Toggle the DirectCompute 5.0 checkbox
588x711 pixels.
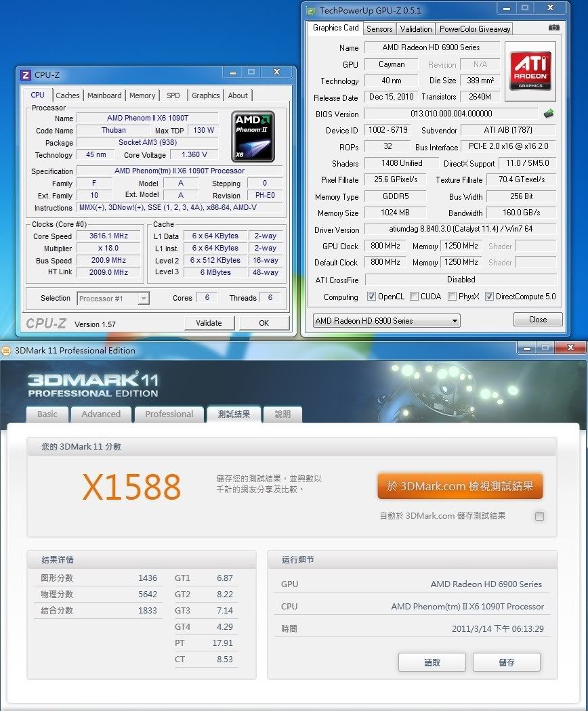pos(489,296)
